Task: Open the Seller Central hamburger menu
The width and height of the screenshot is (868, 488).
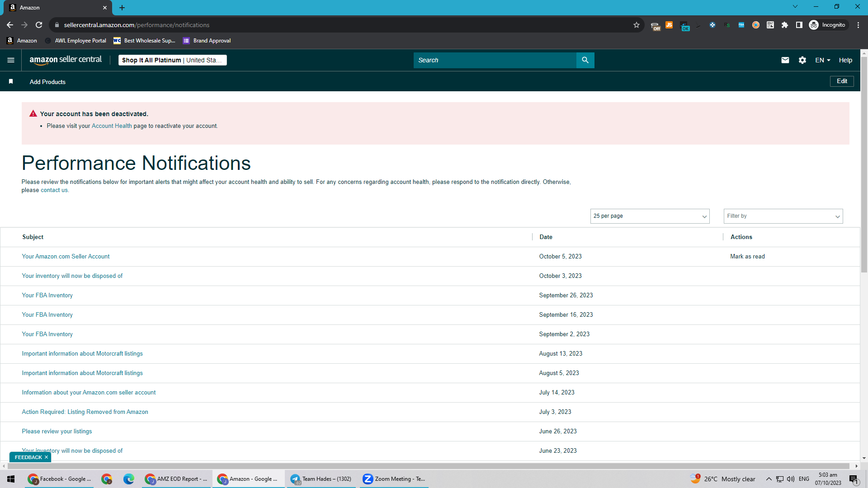Action: point(11,60)
